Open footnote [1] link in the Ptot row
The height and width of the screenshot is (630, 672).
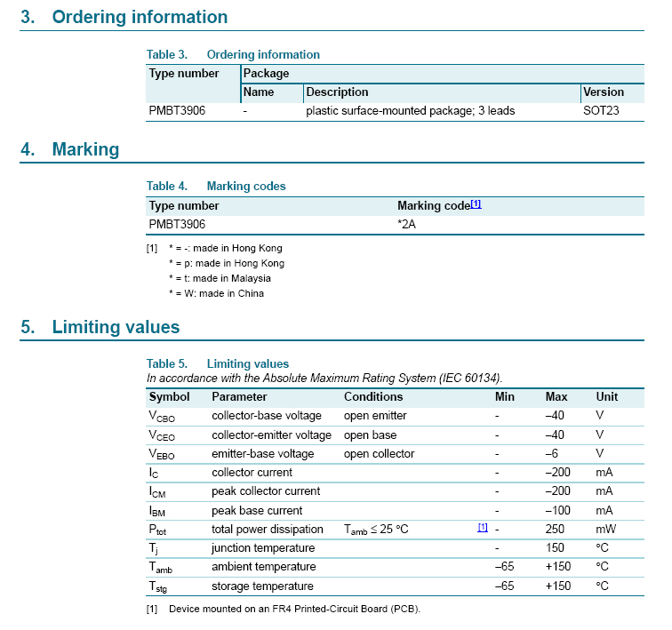click(483, 528)
